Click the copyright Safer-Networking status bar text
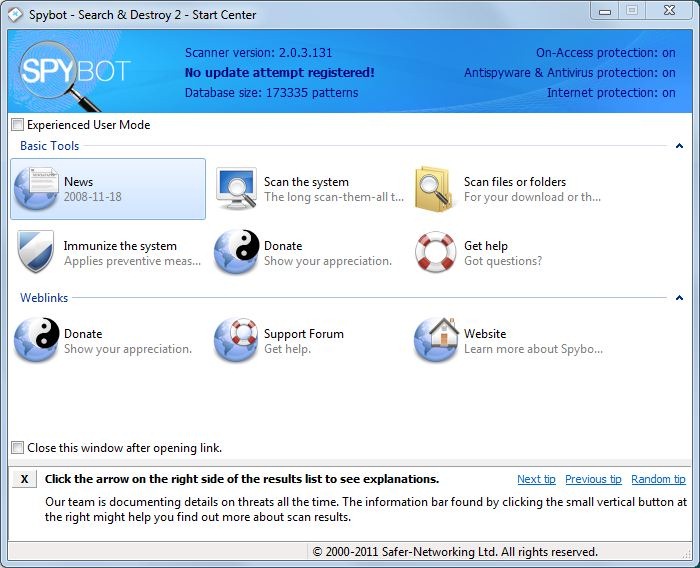700x568 pixels. click(x=455, y=552)
